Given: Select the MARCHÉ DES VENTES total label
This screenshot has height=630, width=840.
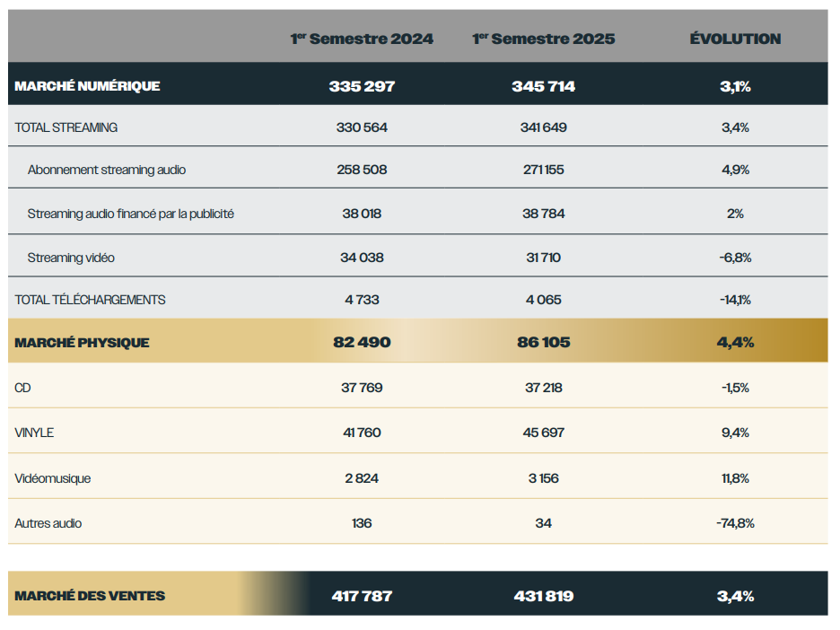Looking at the screenshot, I should pos(90,596).
